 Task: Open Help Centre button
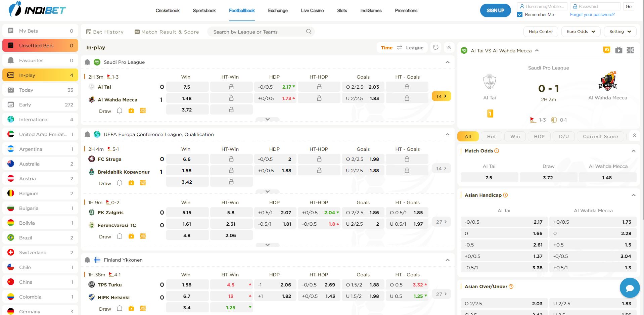point(541,32)
